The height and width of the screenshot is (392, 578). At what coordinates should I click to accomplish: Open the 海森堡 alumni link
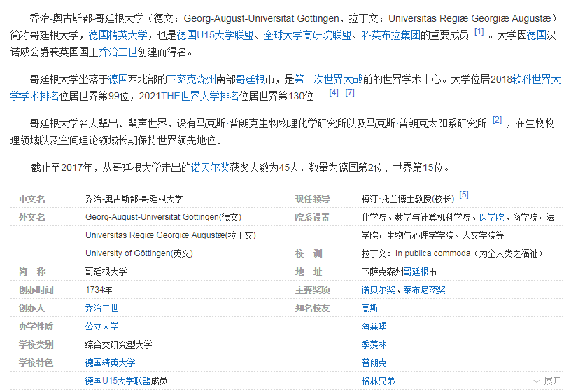(374, 326)
